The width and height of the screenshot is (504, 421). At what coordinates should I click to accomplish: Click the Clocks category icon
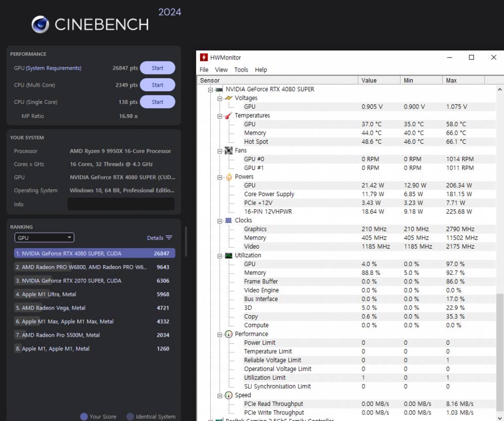tap(228, 221)
